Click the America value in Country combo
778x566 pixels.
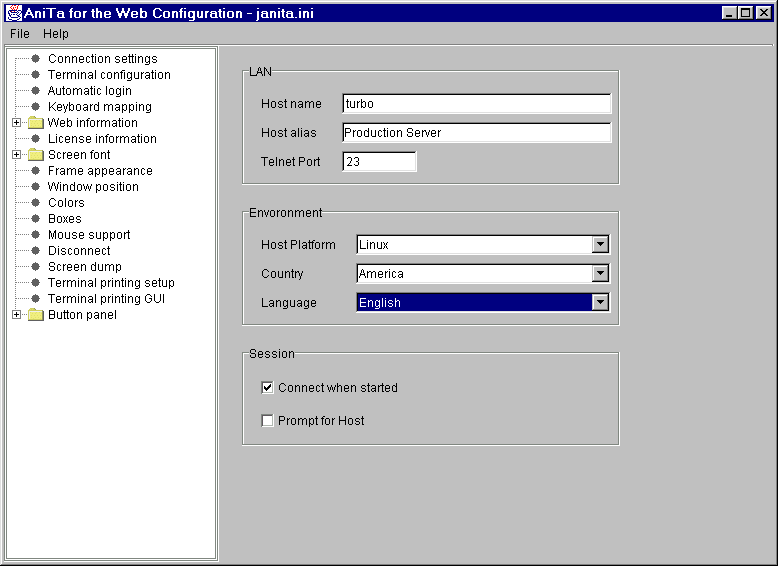381,274
